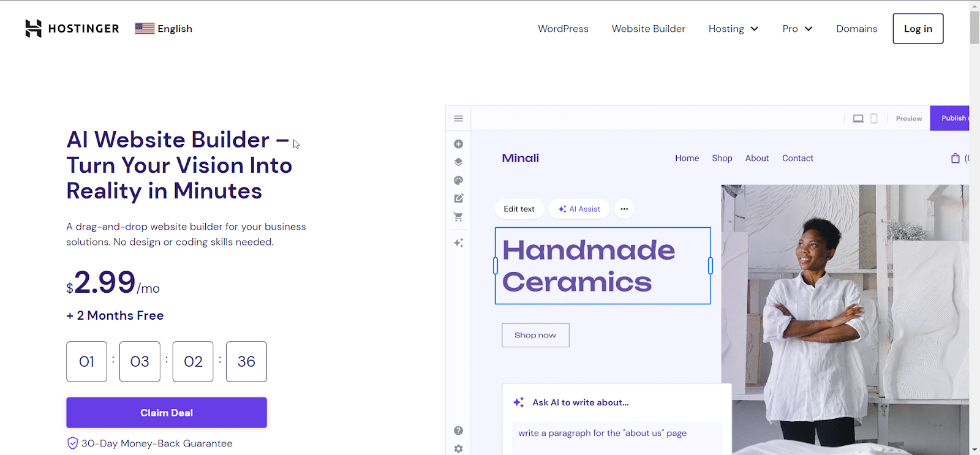
Task: Open the WordPress menu item
Action: point(563,29)
